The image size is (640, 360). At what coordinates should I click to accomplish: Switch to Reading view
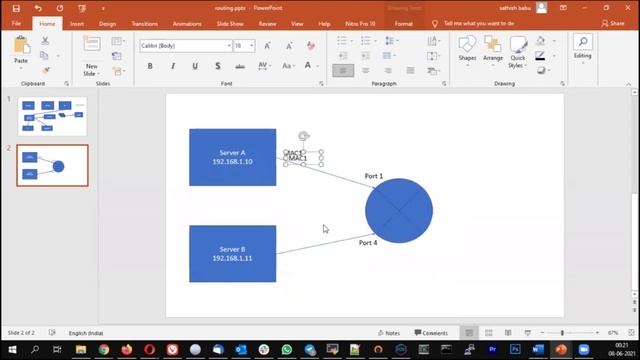pyautogui.click(x=508, y=333)
